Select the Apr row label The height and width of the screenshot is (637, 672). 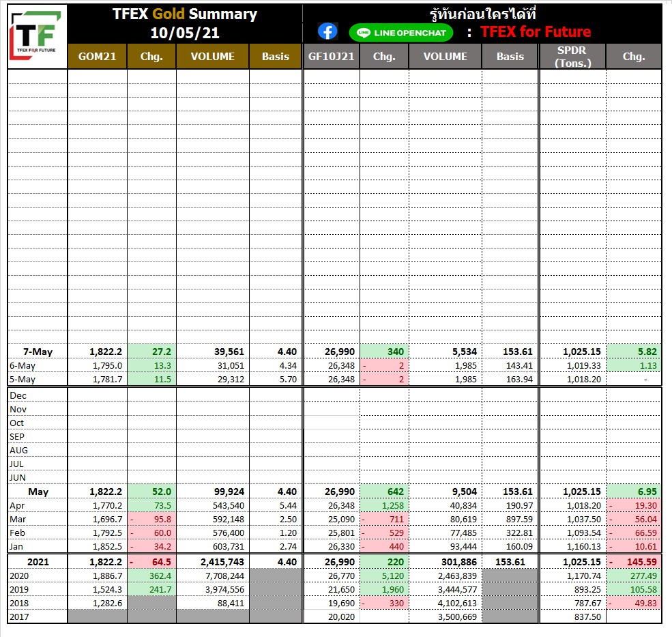pyautogui.click(x=17, y=506)
